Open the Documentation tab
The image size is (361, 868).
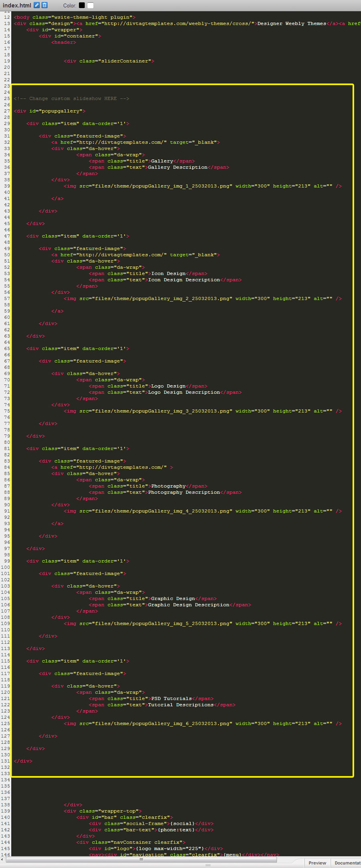coord(347,863)
